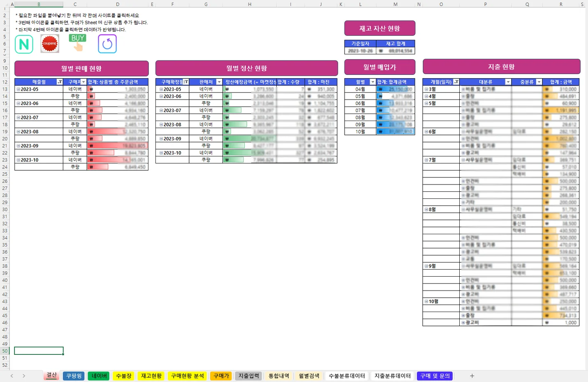Select the 10월 cell in 월별 매입가
This screenshot has width=588, height=382.
pyautogui.click(x=360, y=132)
